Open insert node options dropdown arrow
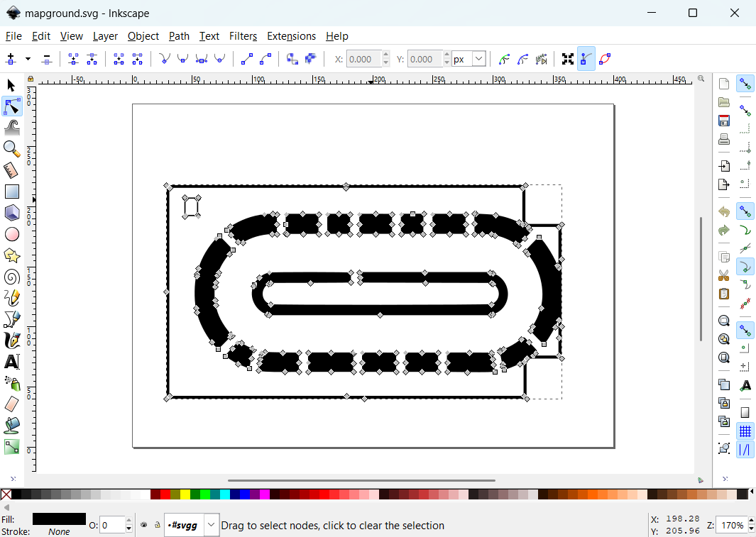Screen dimensions: 756x537 [28, 60]
